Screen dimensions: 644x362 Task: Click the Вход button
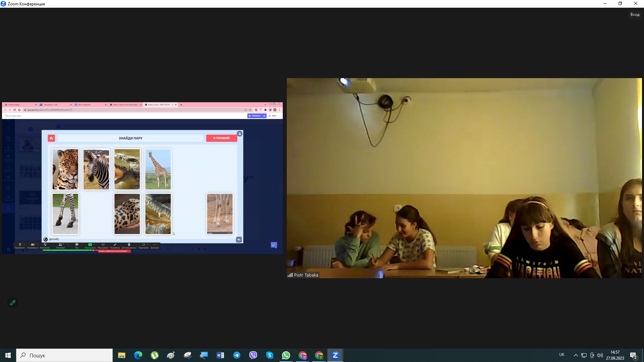(635, 14)
